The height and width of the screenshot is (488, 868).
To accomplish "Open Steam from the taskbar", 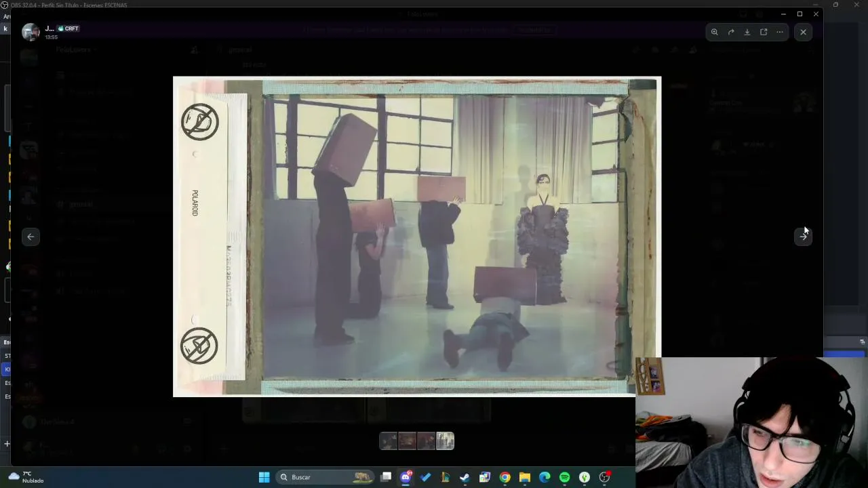I will point(465,477).
